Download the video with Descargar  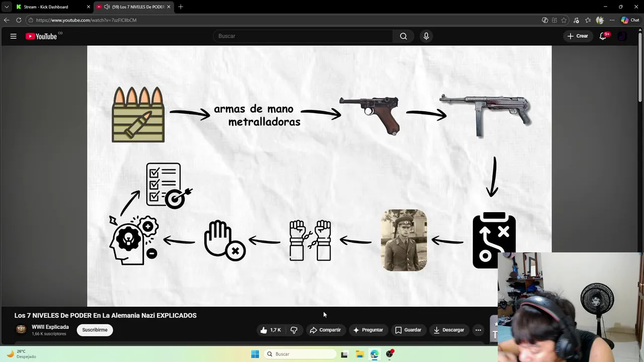click(x=449, y=330)
